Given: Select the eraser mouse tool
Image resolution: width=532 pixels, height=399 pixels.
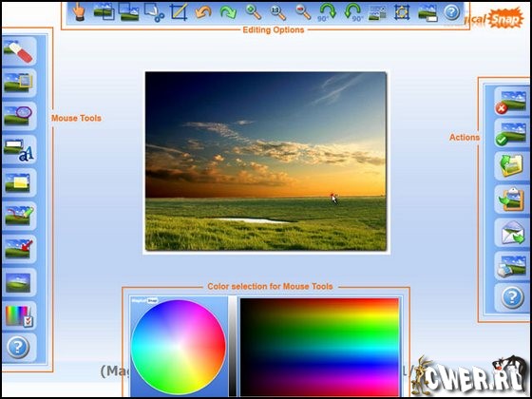Looking at the screenshot, I should point(19,51).
